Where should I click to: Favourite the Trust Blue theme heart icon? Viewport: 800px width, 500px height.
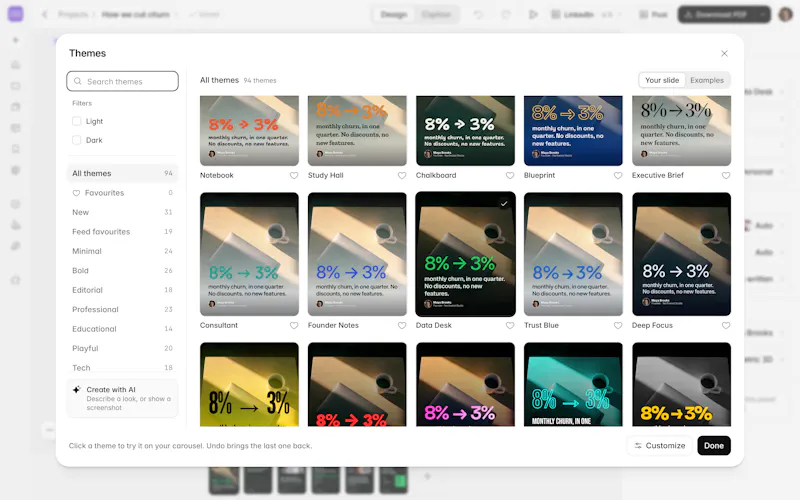click(x=618, y=326)
